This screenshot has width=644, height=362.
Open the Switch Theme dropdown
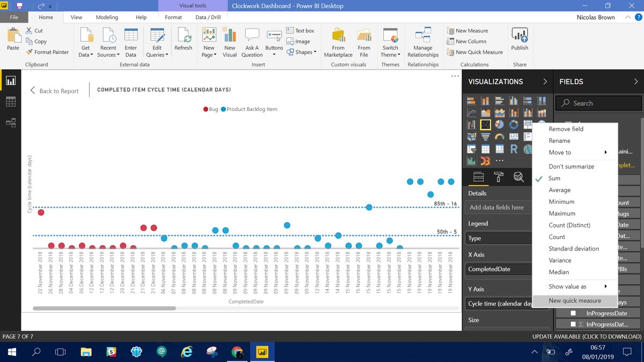tap(390, 43)
